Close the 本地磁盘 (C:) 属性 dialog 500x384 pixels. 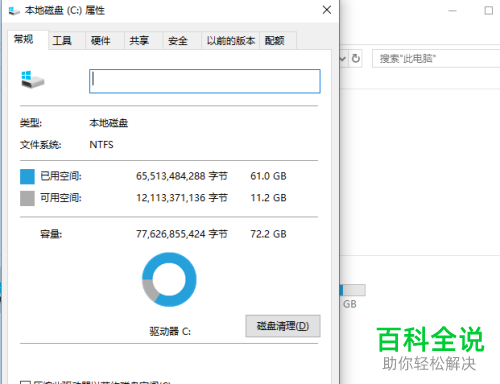[x=327, y=10]
